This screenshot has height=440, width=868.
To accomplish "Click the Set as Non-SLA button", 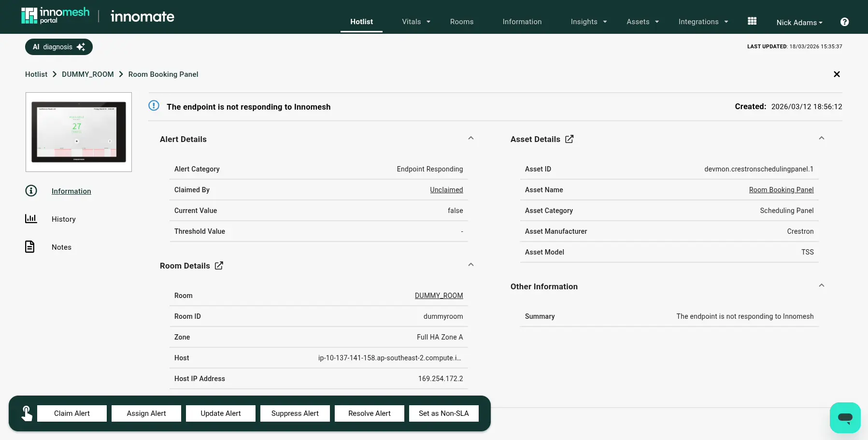I will coord(444,413).
